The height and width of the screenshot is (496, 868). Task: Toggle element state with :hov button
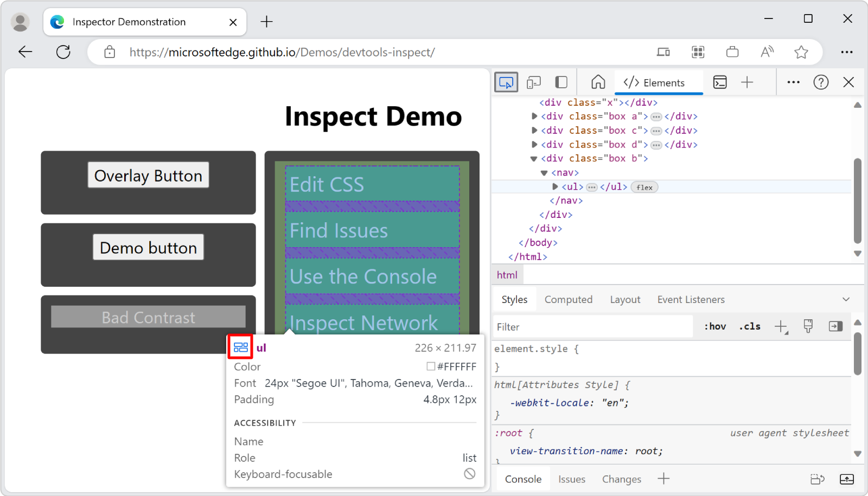(715, 326)
